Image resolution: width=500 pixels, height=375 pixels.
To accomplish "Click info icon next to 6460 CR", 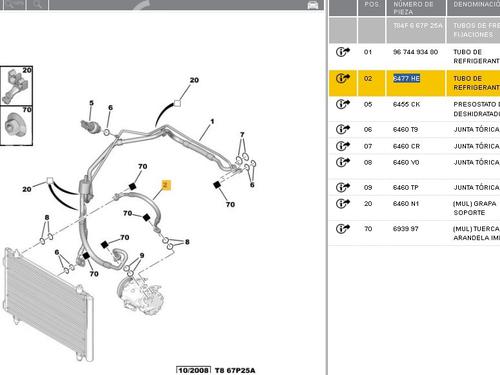I will coord(343,146).
